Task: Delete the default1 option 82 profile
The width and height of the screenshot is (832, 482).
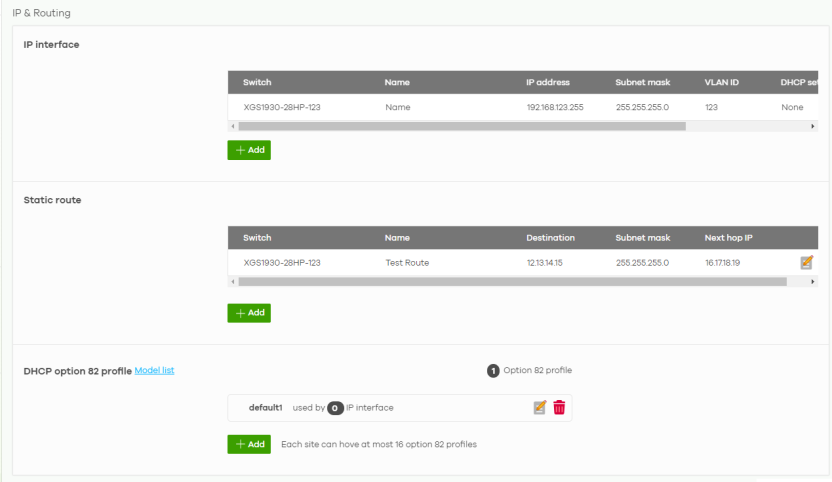Action: [x=559, y=407]
